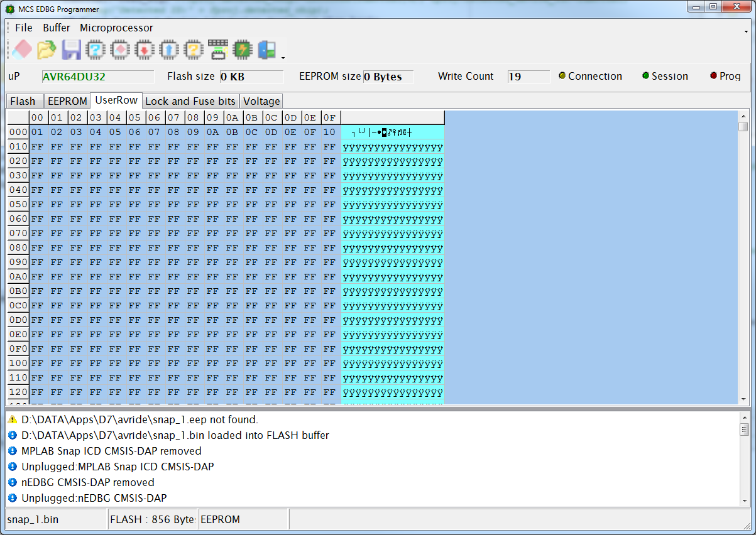Click the chip icon with blue question mark
The image size is (756, 535).
96,49
